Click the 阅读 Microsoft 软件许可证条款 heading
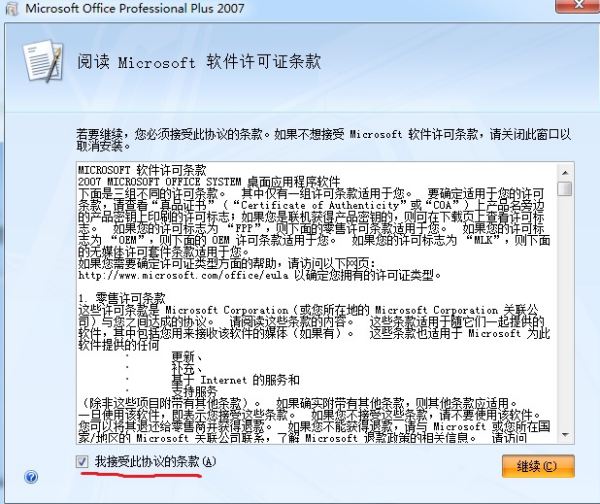Screen dimensions: 600x504 pyautogui.click(x=199, y=62)
